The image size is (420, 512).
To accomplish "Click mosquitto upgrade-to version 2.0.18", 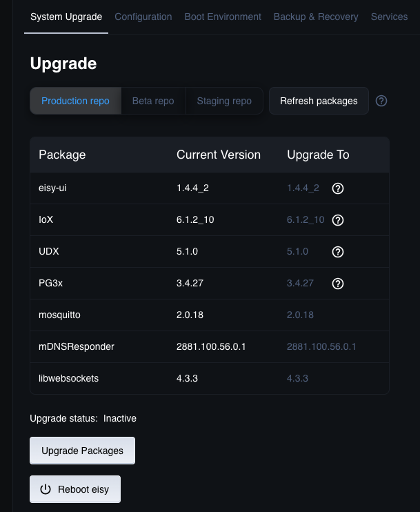I will coord(300,315).
